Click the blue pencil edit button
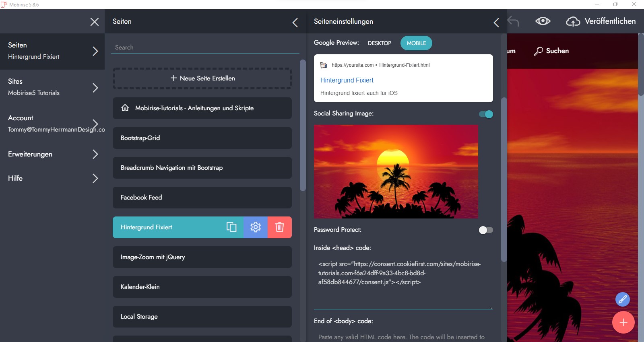The width and height of the screenshot is (644, 342). point(623,299)
